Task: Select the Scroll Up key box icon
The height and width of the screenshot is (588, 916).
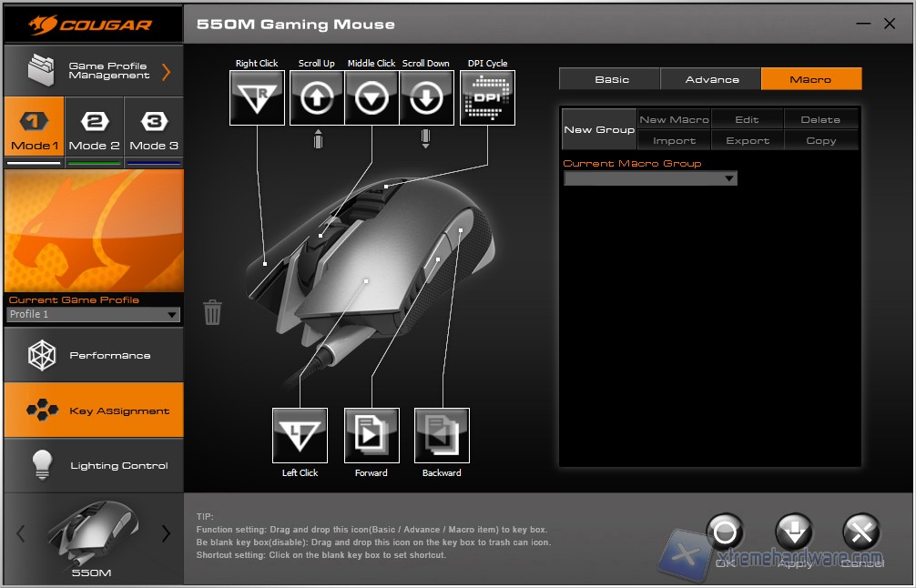Action: click(317, 98)
